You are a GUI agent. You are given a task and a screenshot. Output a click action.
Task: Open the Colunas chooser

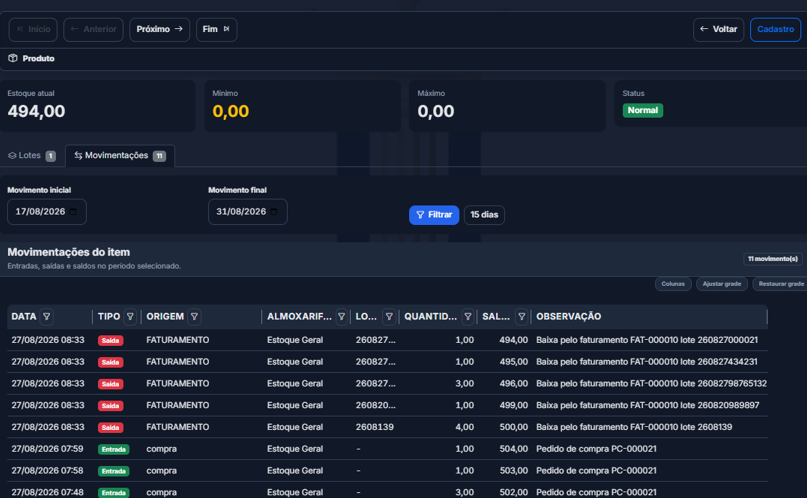pyautogui.click(x=673, y=284)
